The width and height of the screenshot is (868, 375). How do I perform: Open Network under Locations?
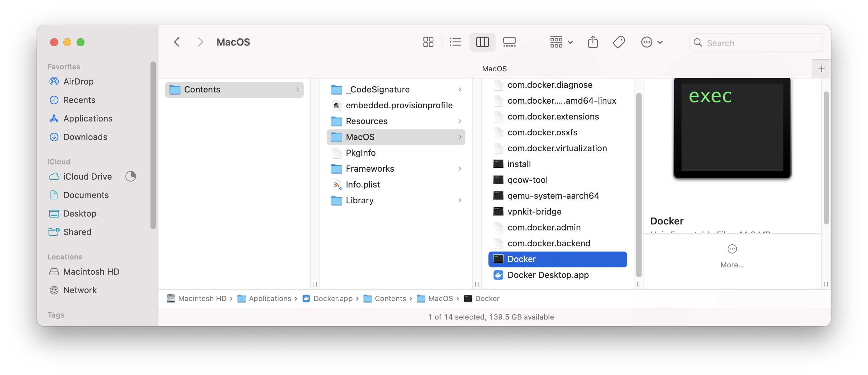click(x=80, y=290)
